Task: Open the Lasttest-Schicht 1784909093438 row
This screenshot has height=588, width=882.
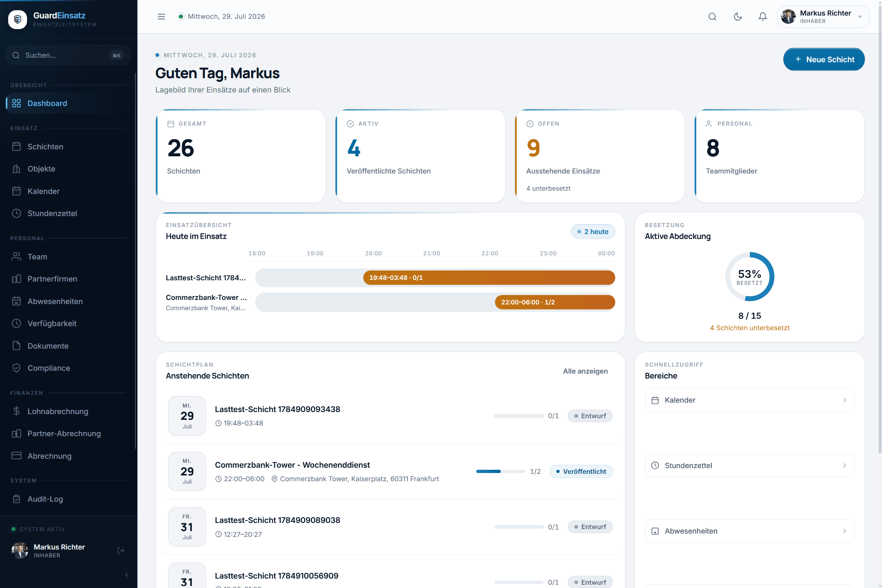Action: tap(390, 416)
